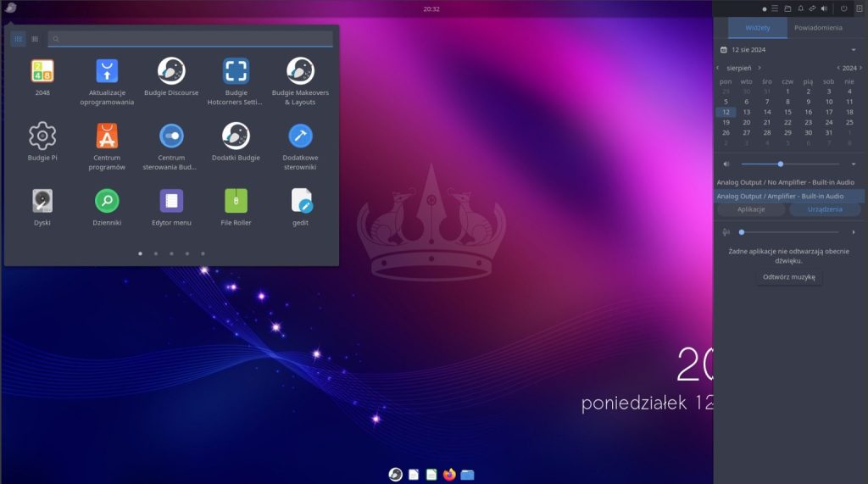Launch the Dyski disk utility

[42, 207]
